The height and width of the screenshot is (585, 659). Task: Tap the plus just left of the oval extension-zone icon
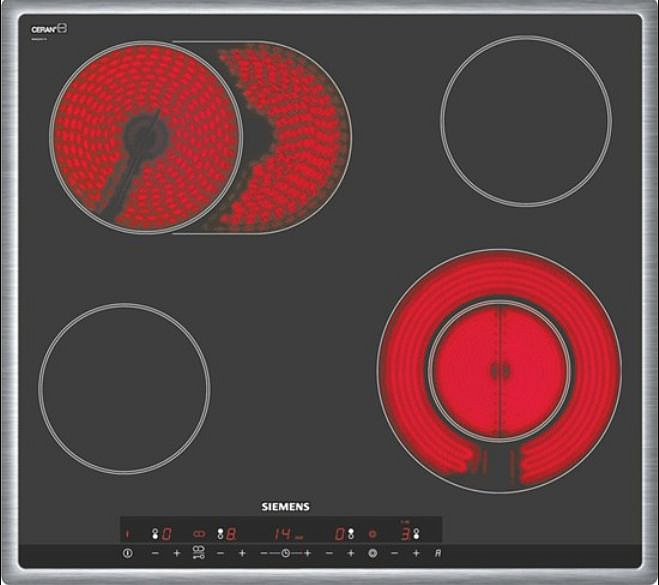pos(177,553)
